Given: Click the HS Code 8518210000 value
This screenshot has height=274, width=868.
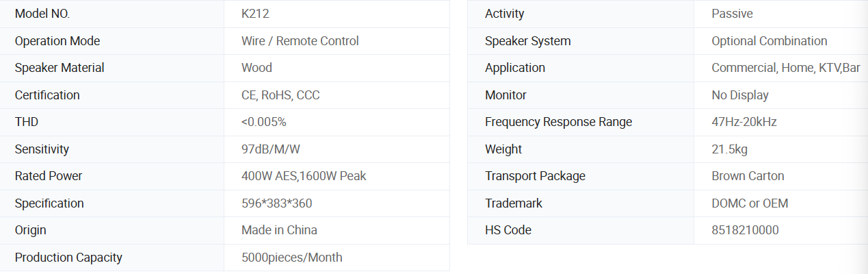Looking at the screenshot, I should (x=745, y=230).
